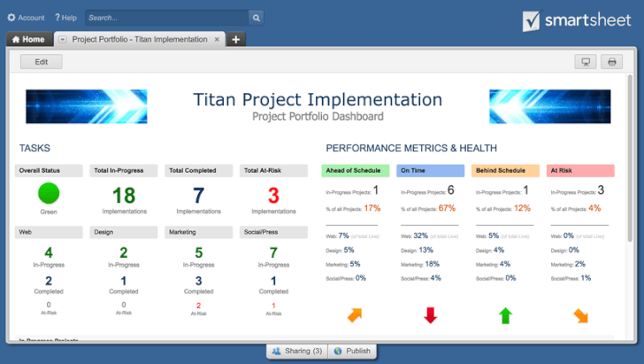
Task: Click the TASKS heading
Action: point(34,148)
